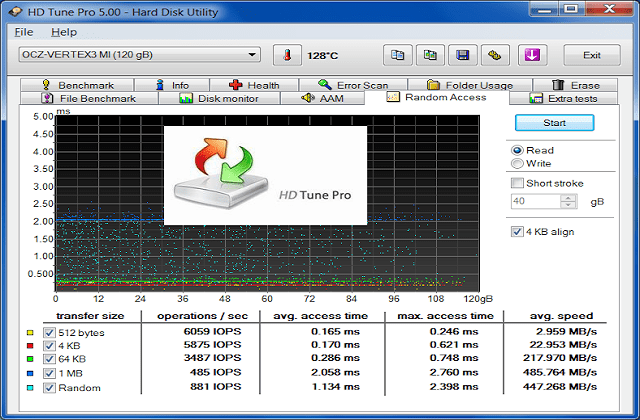The image size is (640, 420).
Task: Click the copy info to clipboard icon
Action: point(398,55)
